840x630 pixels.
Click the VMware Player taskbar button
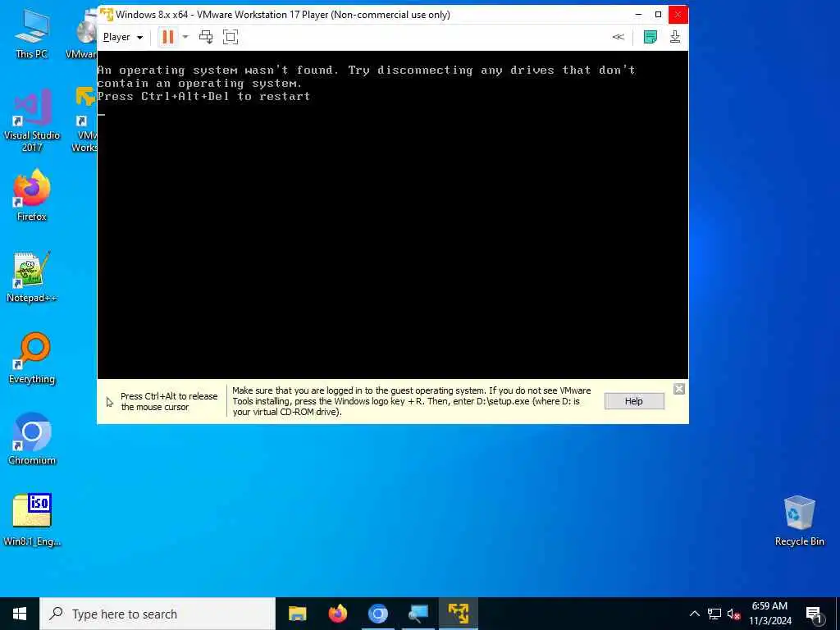coord(458,614)
